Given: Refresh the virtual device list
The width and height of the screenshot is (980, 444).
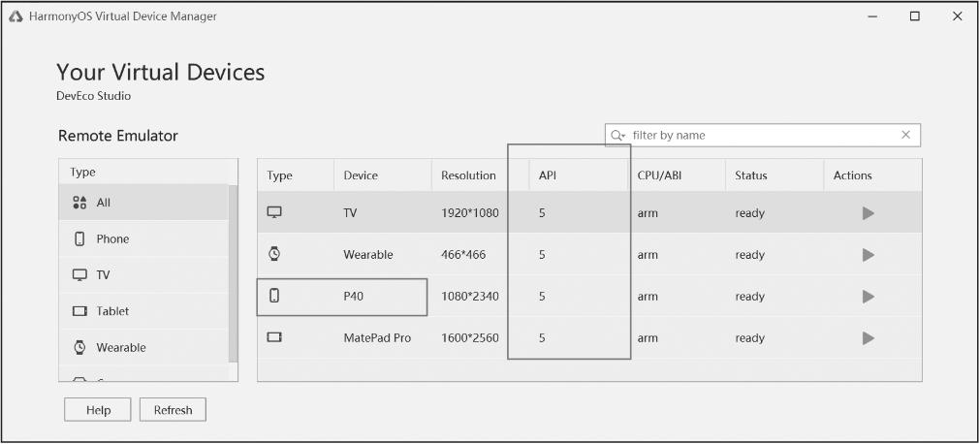Looking at the screenshot, I should click(x=173, y=410).
